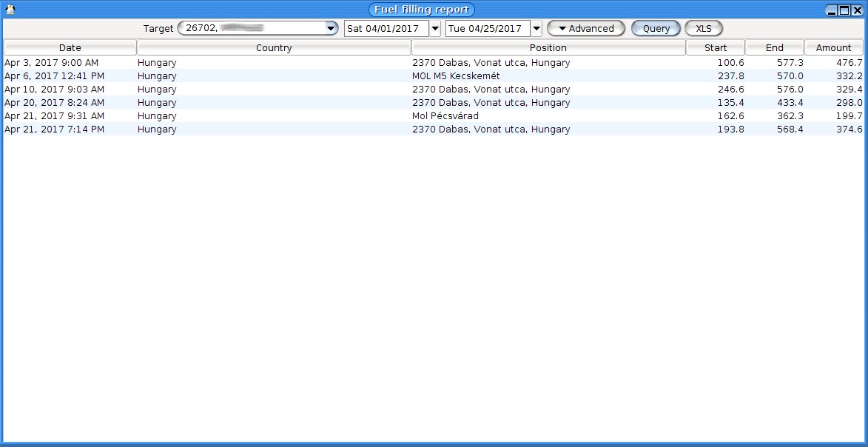Select the MOL M5 Kecskemét filling row

(456, 76)
